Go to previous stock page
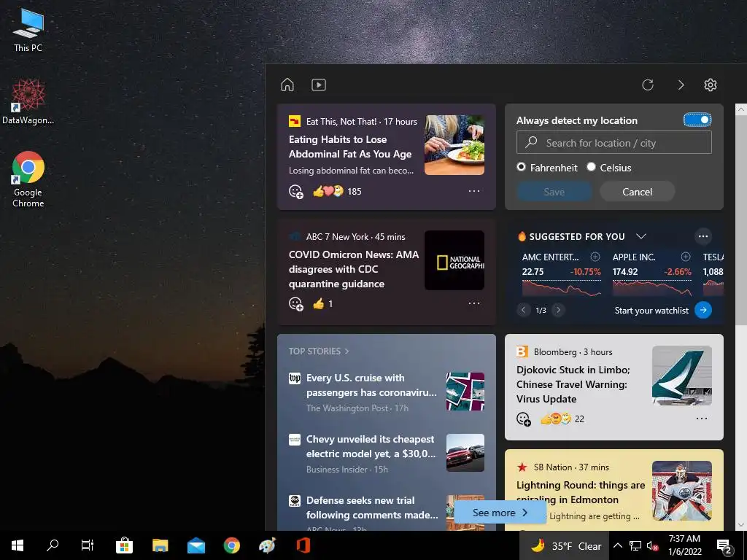The height and width of the screenshot is (560, 747). tap(523, 310)
